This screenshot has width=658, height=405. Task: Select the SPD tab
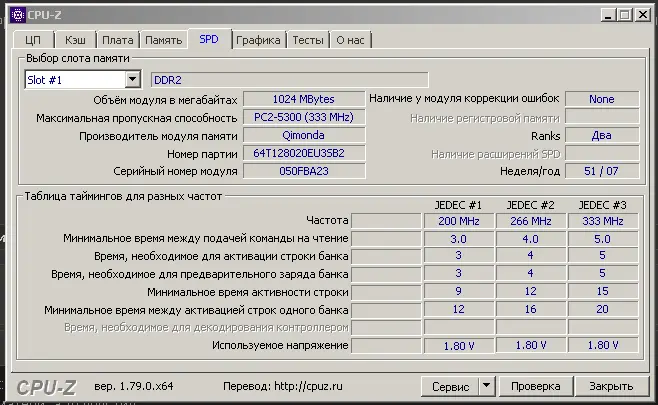point(209,39)
